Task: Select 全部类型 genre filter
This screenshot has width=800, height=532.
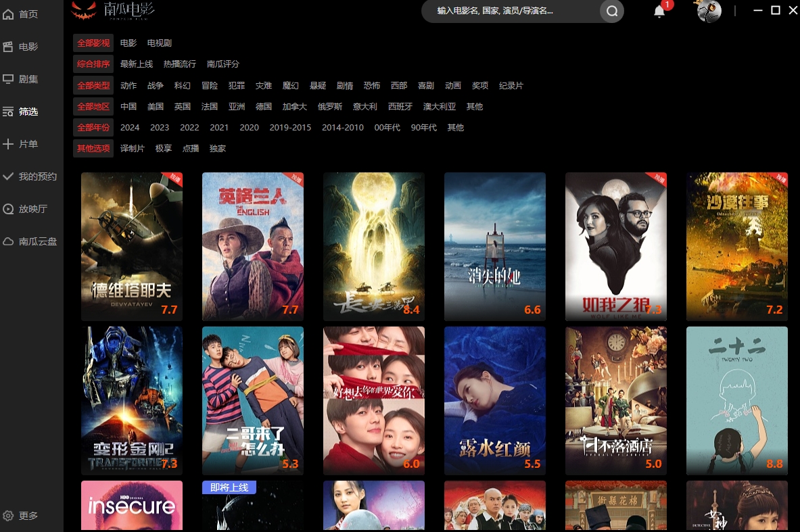Action: click(x=93, y=86)
